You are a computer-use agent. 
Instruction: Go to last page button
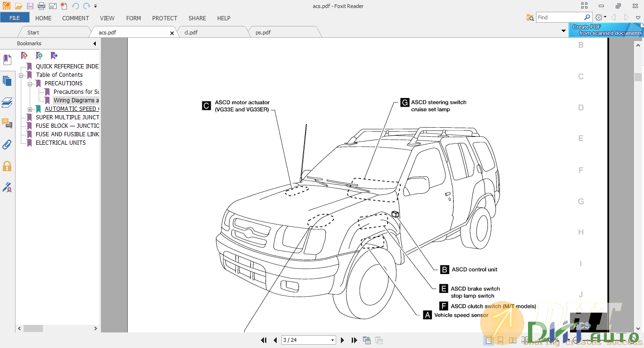(x=354, y=340)
